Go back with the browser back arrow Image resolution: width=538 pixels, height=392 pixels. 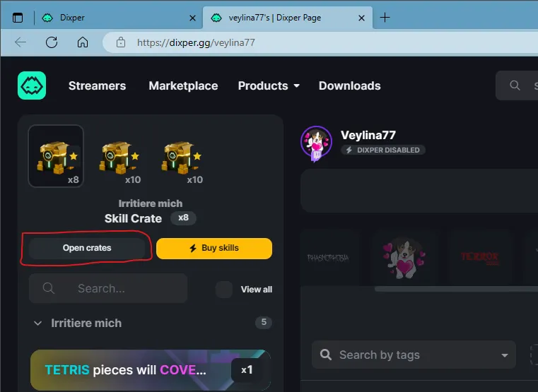[21, 42]
